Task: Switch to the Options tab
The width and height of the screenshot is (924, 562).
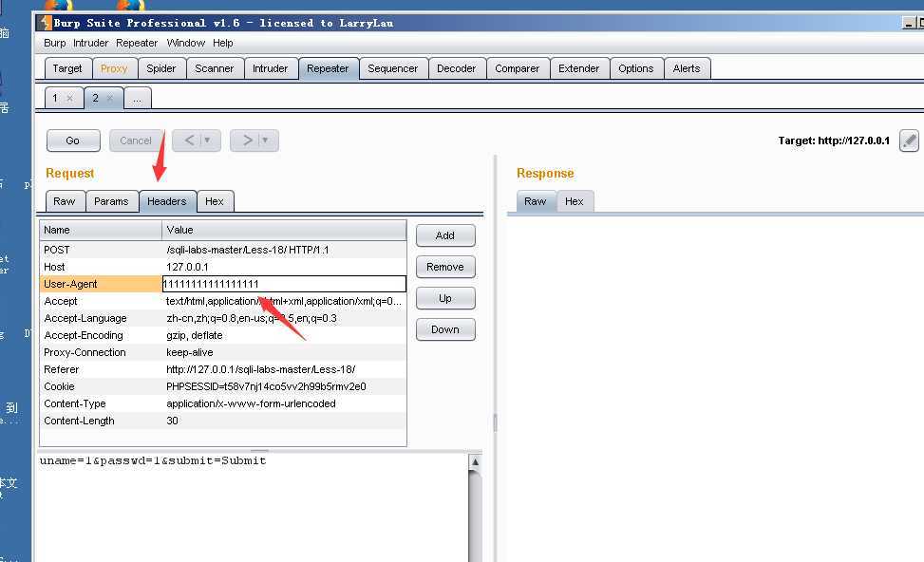Action: pos(636,68)
